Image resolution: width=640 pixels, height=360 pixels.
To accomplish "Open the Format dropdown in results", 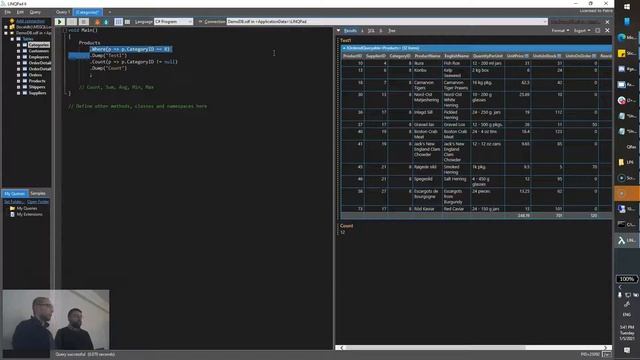I will coord(560,31).
